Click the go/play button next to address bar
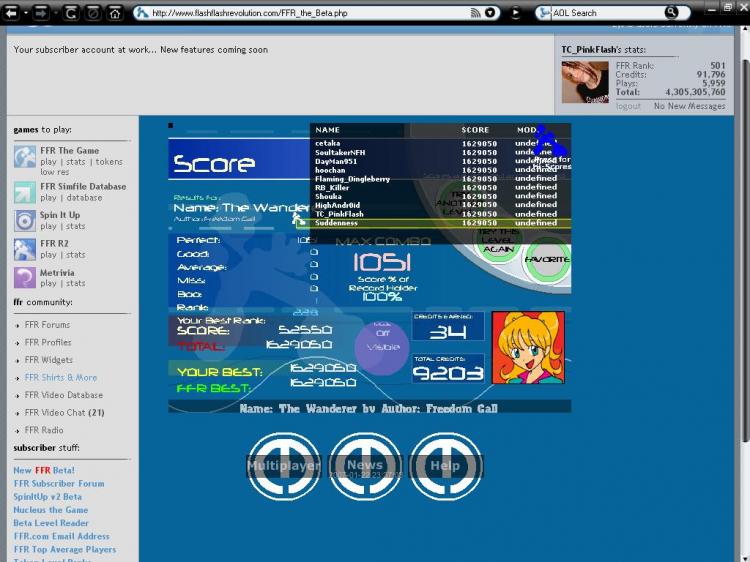This screenshot has width=750, height=562. click(x=515, y=13)
